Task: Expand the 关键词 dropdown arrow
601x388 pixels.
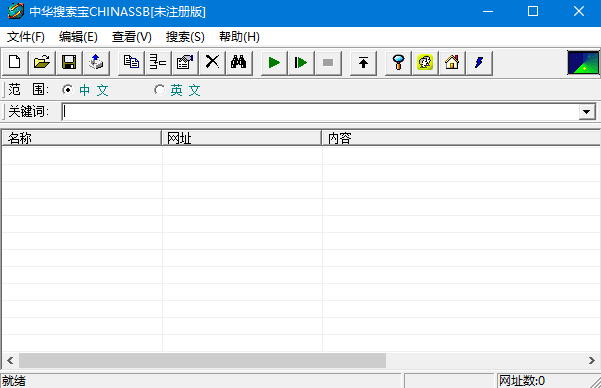Action: coord(586,112)
